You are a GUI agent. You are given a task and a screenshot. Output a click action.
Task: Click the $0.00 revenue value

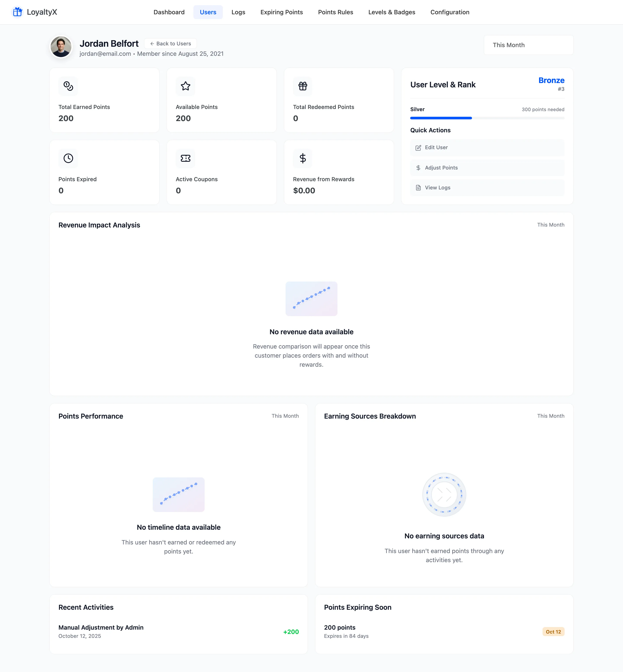[304, 191]
